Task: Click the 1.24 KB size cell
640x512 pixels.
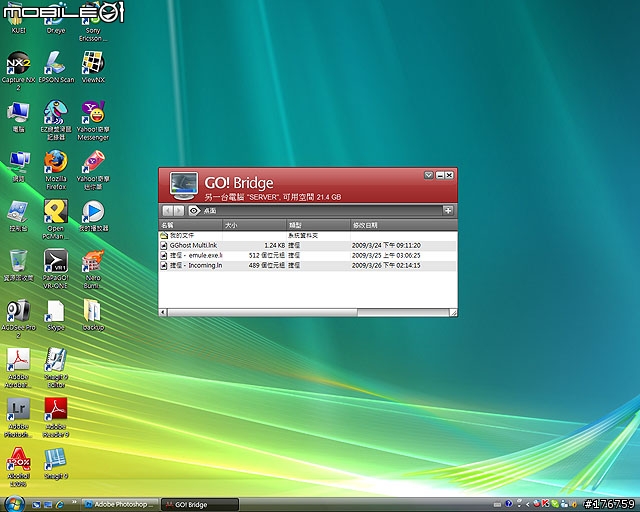Action: click(x=274, y=245)
